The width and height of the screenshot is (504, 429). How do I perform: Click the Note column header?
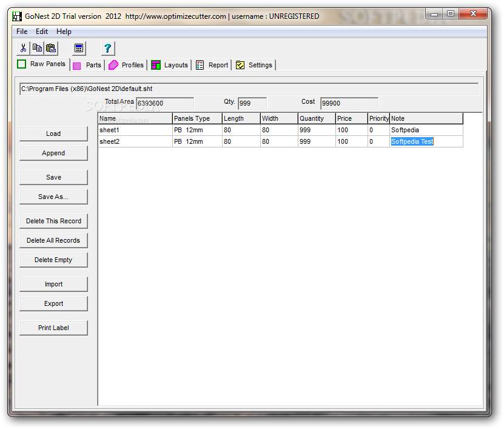[x=426, y=119]
